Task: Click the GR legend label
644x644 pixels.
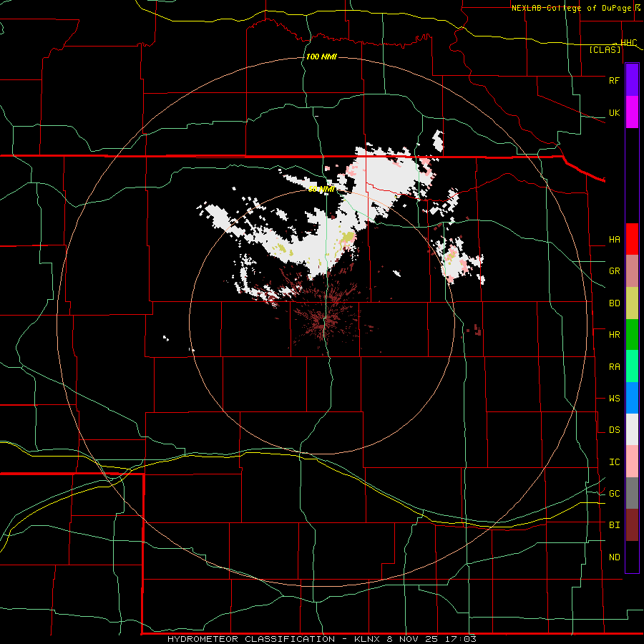Action: [x=614, y=271]
